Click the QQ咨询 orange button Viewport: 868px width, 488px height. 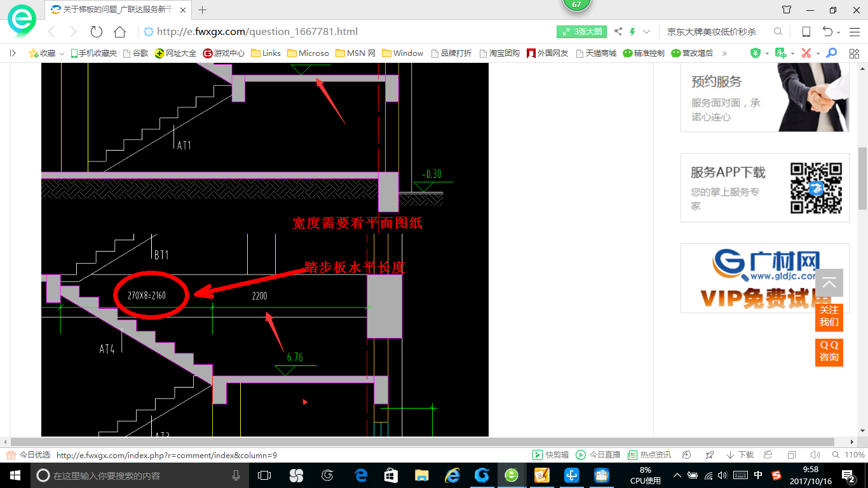(829, 351)
